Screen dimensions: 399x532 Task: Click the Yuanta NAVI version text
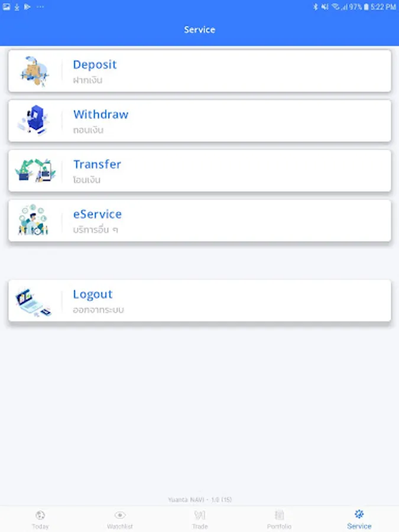[x=200, y=499]
